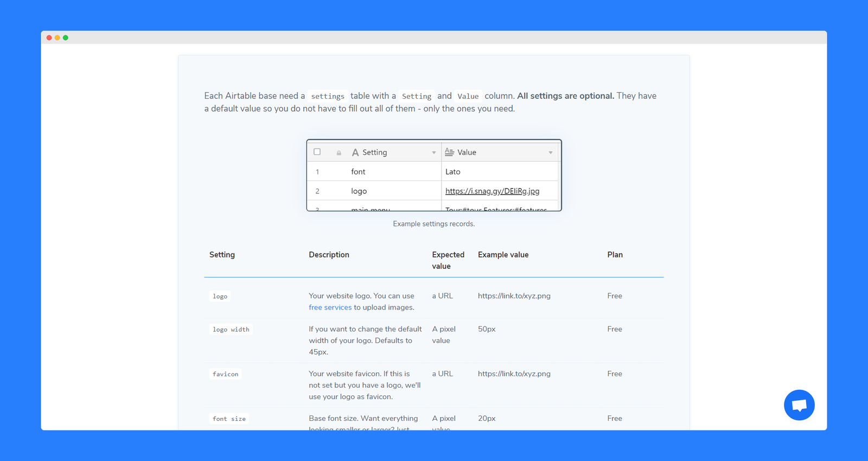This screenshot has width=868, height=461.
Task: Click the 'favicon' code tag
Action: 225,374
